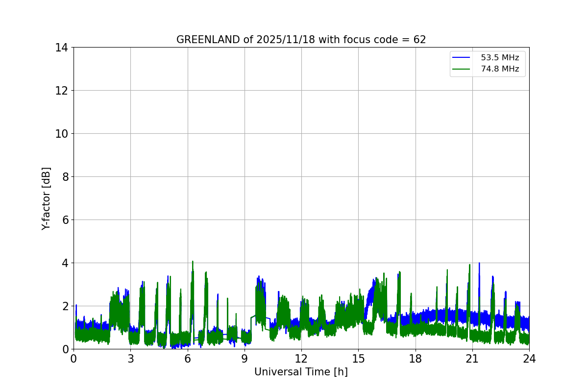Click the y-axis tick label 4
Viewport: 588px width, 392px height.
65,263
